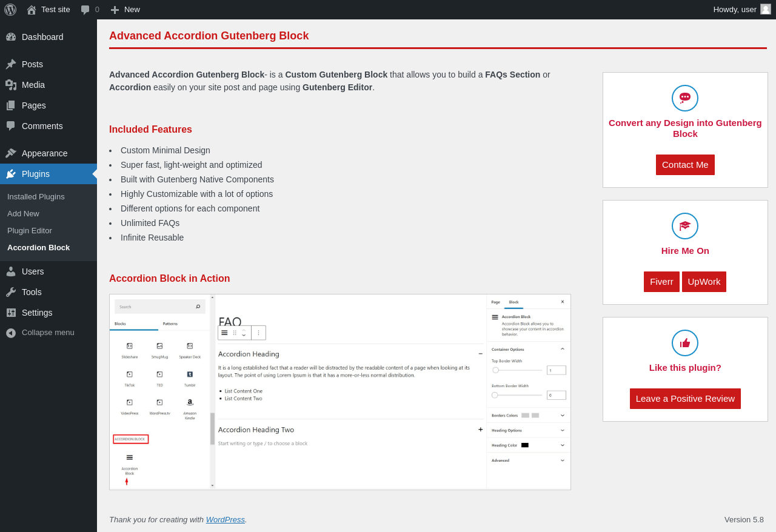Click the New label in admin bar
Screen dimensions: 776x532
132,10
